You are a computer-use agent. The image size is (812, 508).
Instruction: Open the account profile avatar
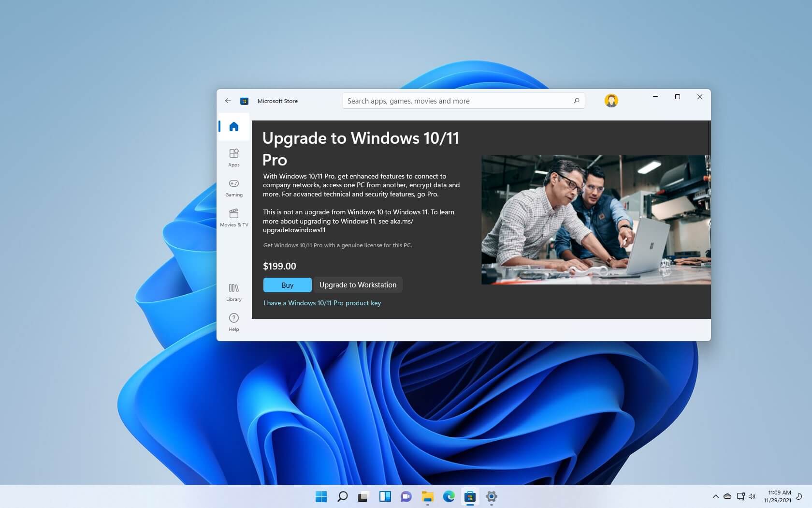click(x=611, y=101)
